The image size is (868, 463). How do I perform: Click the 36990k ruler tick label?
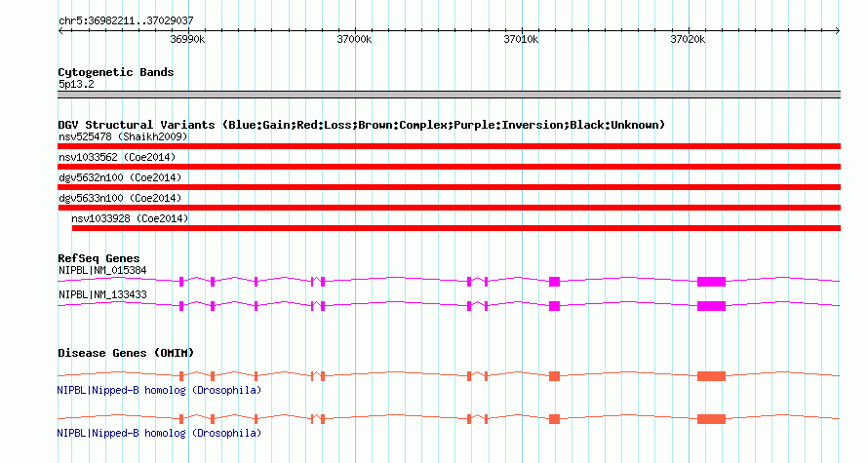187,39
